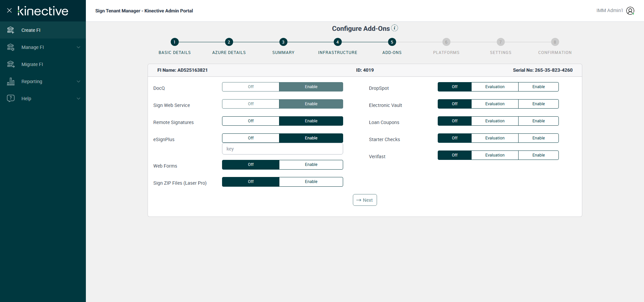644x302 pixels.
Task: Set Verifast to Evaluation
Action: pos(495,155)
